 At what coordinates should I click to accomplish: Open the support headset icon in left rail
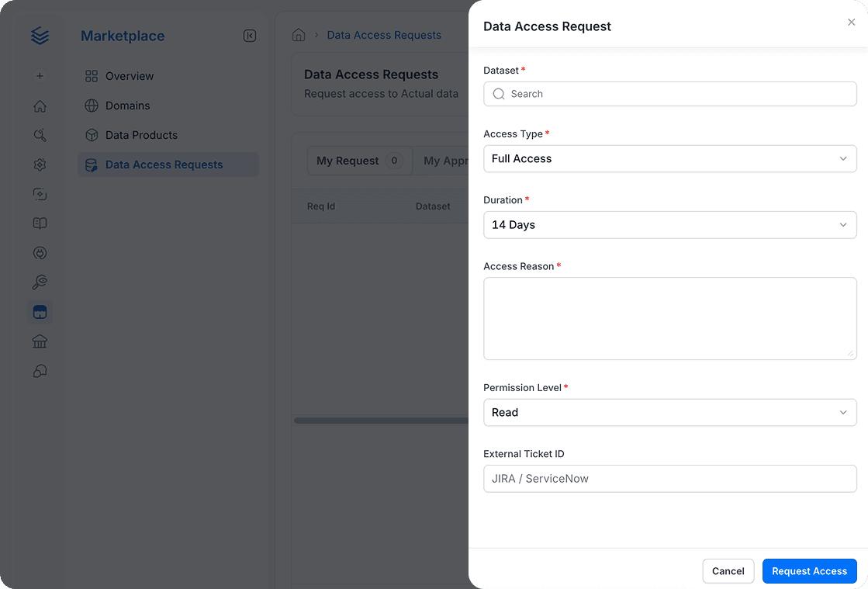(x=40, y=371)
